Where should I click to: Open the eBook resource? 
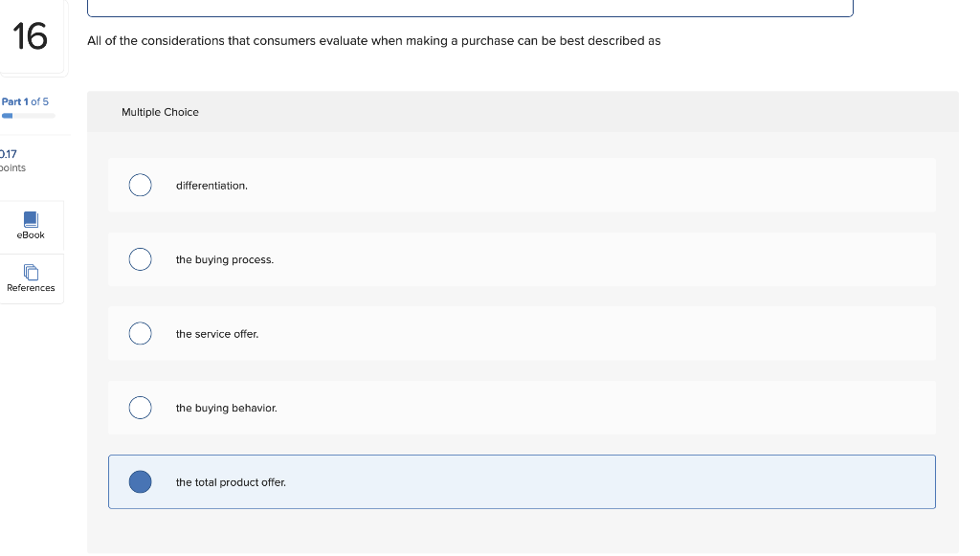pos(32,226)
